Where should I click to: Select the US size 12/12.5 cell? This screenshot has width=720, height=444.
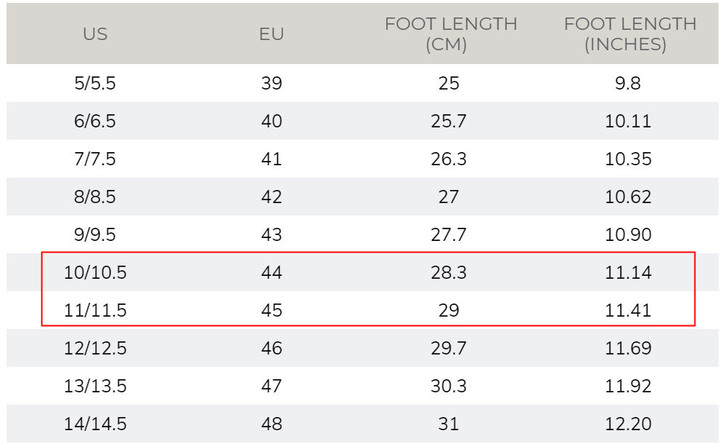point(95,348)
